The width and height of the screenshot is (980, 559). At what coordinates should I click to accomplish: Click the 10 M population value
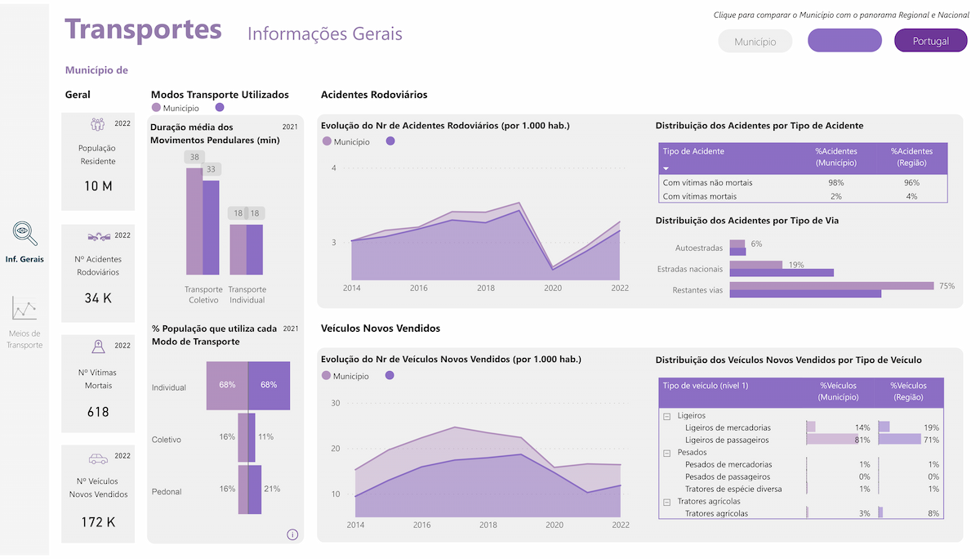[98, 186]
